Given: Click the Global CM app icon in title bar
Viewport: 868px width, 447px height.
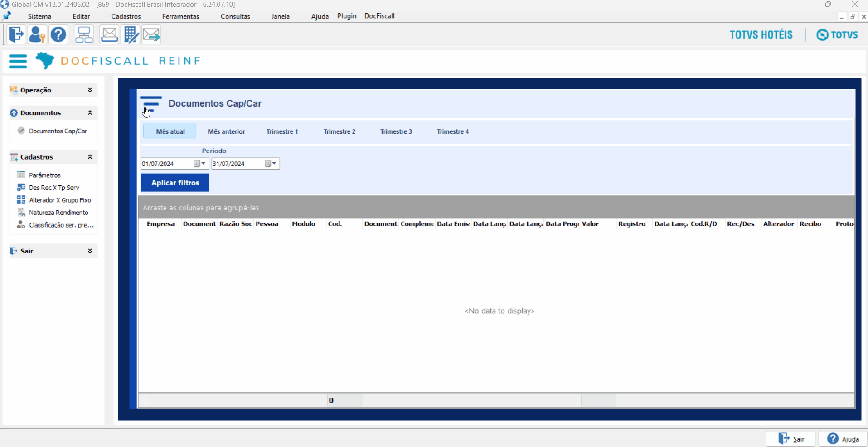Looking at the screenshot, I should pos(5,5).
